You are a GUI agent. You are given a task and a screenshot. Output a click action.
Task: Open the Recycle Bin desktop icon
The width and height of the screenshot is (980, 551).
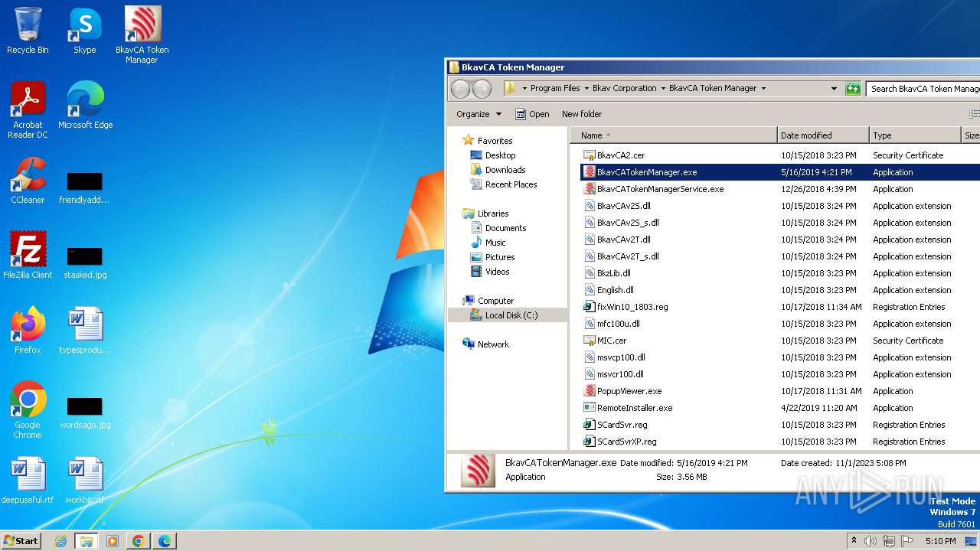click(x=28, y=31)
